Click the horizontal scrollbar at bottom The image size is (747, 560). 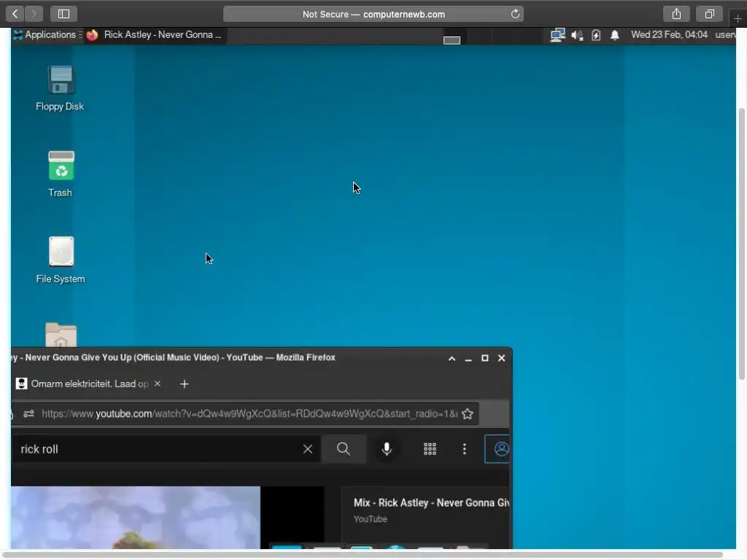click(365, 555)
